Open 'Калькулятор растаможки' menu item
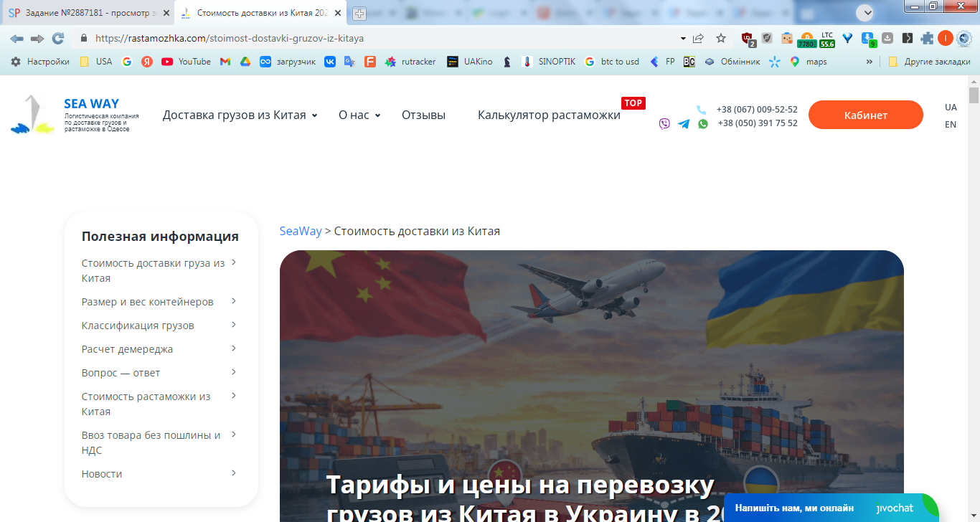The height and width of the screenshot is (522, 980). (549, 115)
